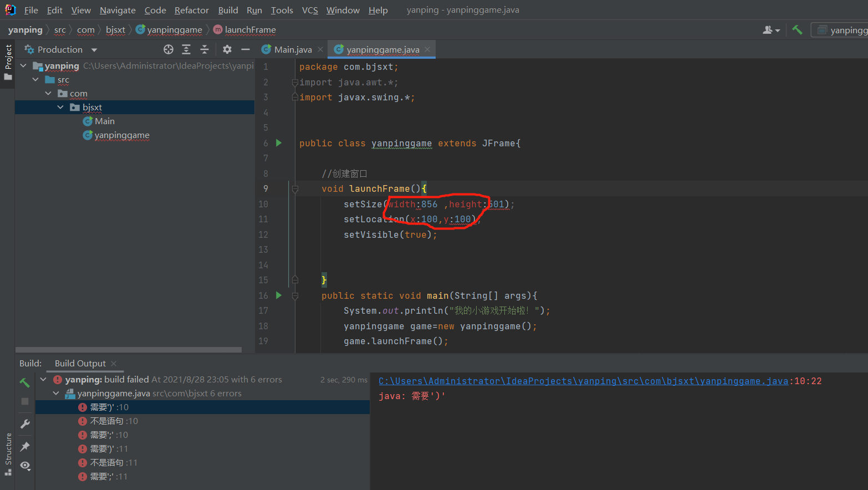Close the Main.java editor tab
The height and width of the screenshot is (490, 868).
pos(320,49)
